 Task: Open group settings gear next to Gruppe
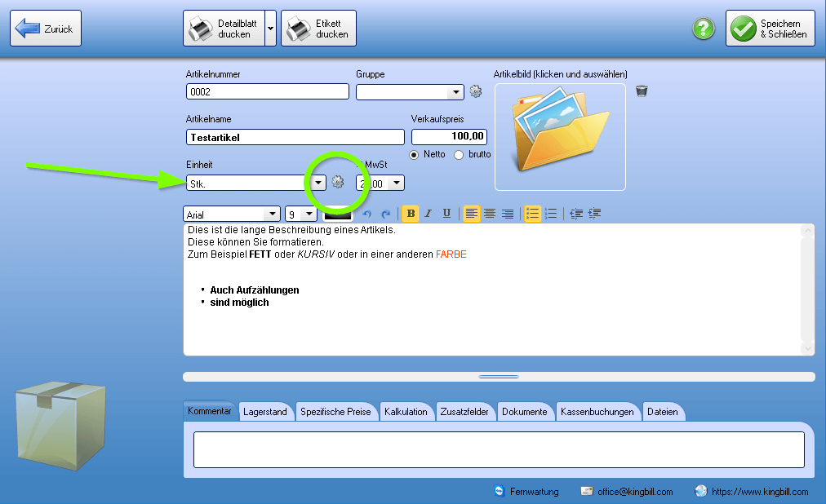476,91
